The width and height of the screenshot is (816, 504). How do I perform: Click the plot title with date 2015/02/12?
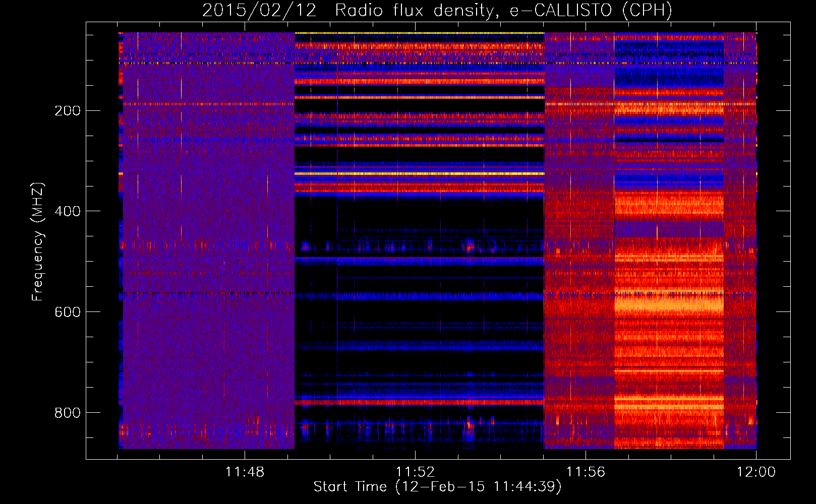tap(437, 10)
